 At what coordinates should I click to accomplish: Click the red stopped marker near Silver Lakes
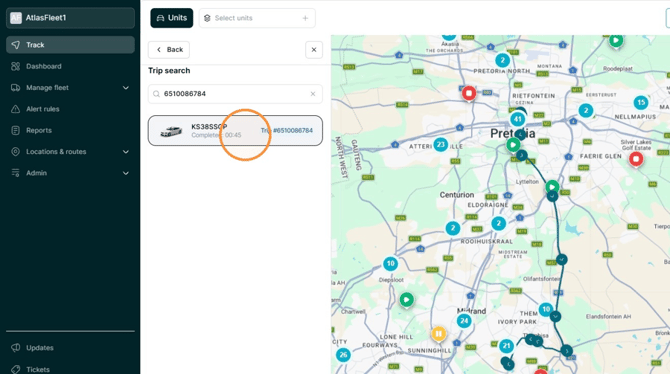tap(636, 159)
